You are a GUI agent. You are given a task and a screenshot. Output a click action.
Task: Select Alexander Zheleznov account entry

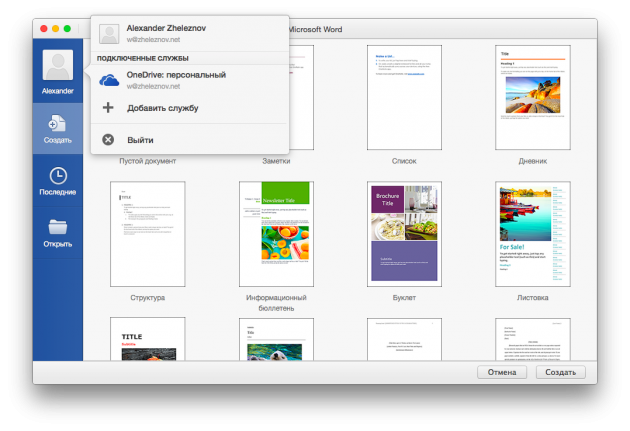coord(190,34)
